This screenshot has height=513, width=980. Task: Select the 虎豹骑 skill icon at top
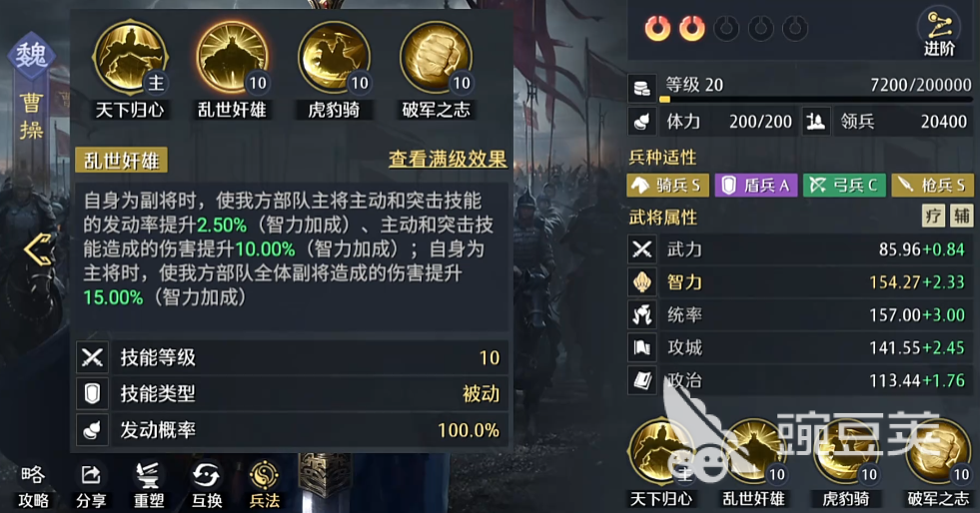[x=335, y=58]
